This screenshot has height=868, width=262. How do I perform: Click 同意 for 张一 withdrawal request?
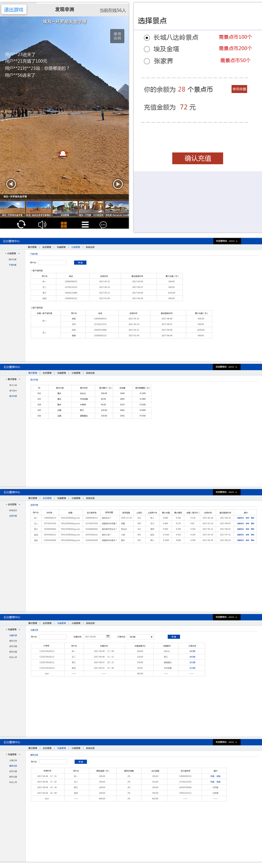click(x=212, y=776)
